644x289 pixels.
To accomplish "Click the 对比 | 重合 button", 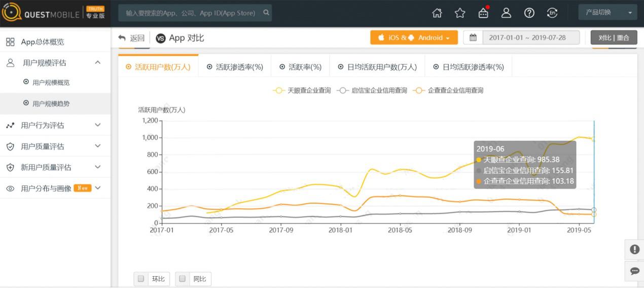I will [614, 38].
